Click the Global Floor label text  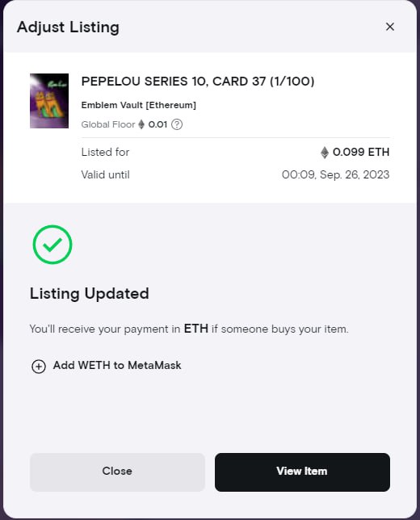pyautogui.click(x=108, y=124)
